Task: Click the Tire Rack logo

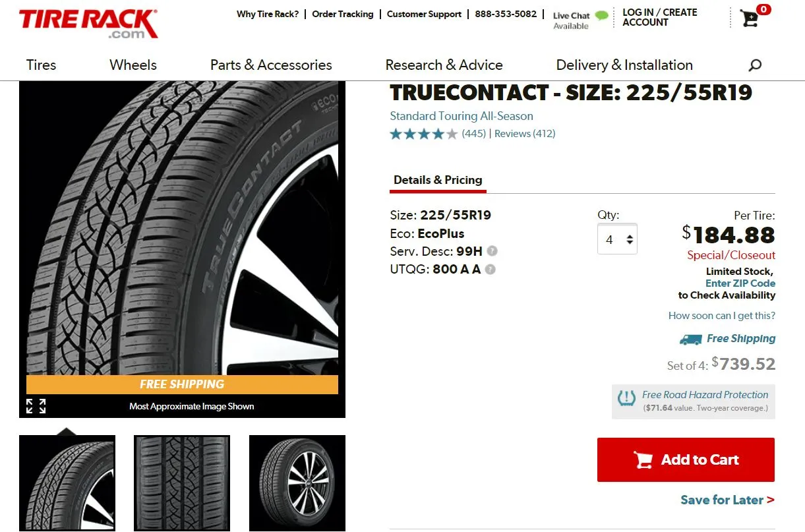Action: (88, 24)
